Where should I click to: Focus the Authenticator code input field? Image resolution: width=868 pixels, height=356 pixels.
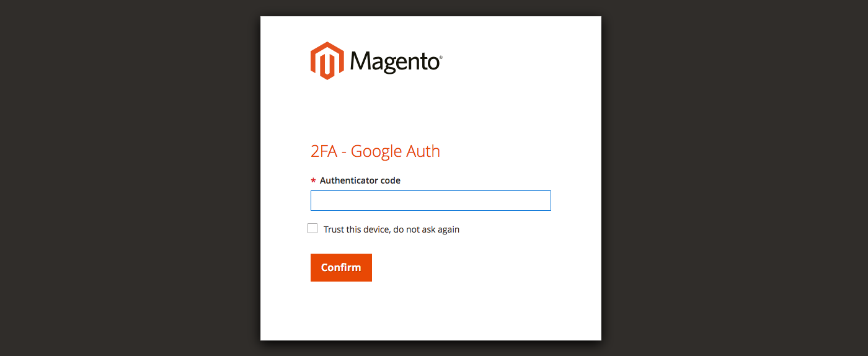[430, 200]
